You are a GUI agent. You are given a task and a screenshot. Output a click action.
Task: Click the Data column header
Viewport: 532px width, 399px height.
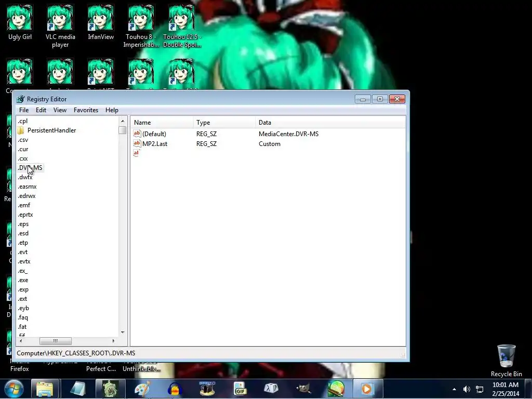pos(330,123)
